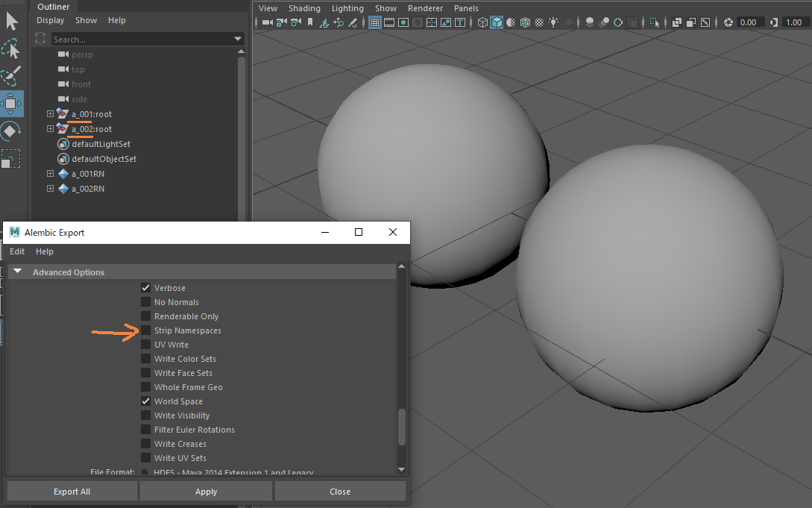
Task: Click the Export All button
Action: pyautogui.click(x=72, y=491)
